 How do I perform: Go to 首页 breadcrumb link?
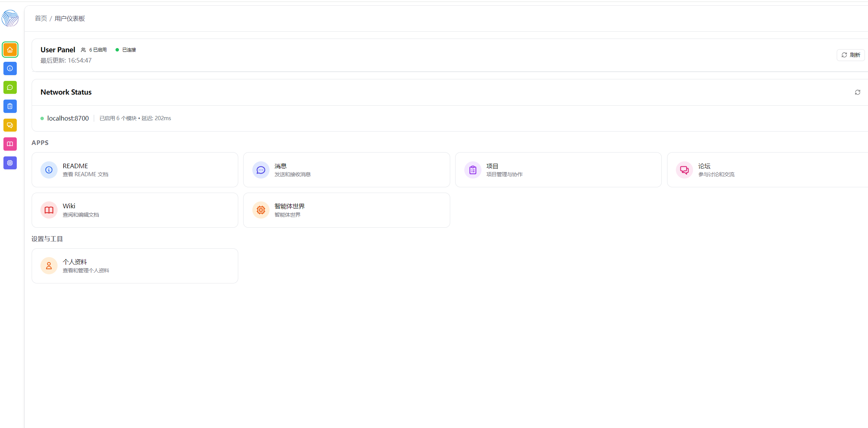pos(41,18)
